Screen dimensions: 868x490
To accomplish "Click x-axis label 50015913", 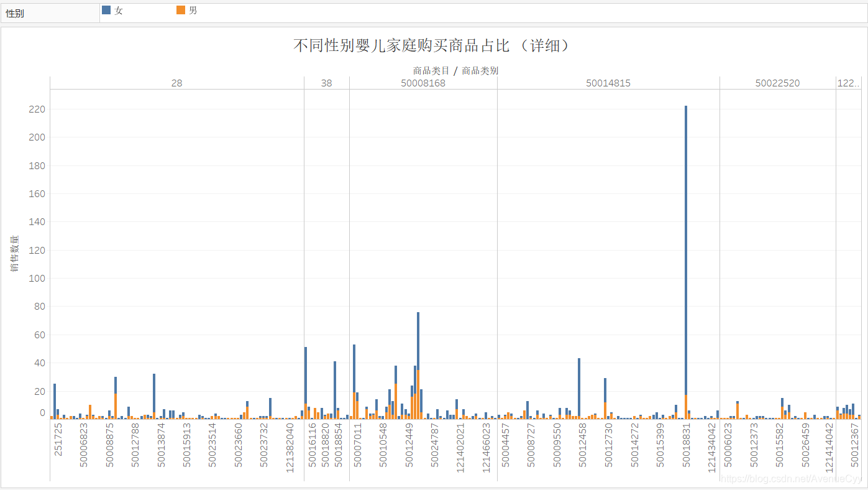I will [187, 445].
